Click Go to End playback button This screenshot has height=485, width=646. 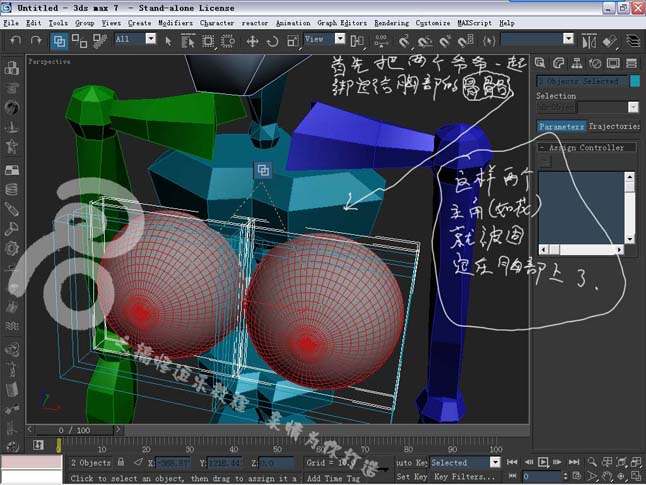pyautogui.click(x=573, y=462)
